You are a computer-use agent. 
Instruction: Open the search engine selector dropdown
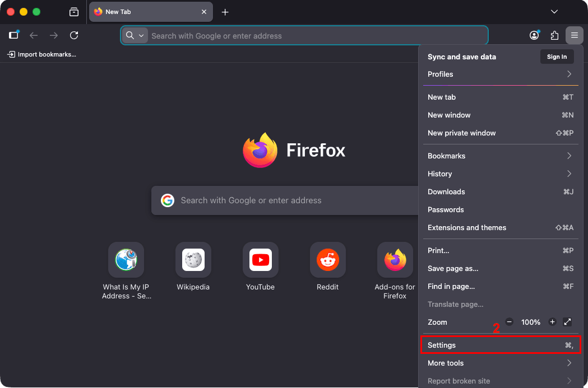tap(135, 36)
